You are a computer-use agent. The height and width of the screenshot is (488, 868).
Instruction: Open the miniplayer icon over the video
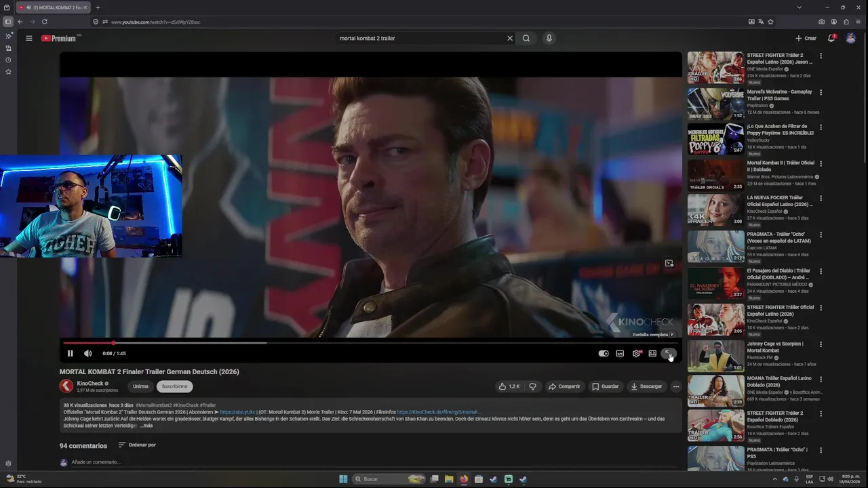(x=669, y=263)
